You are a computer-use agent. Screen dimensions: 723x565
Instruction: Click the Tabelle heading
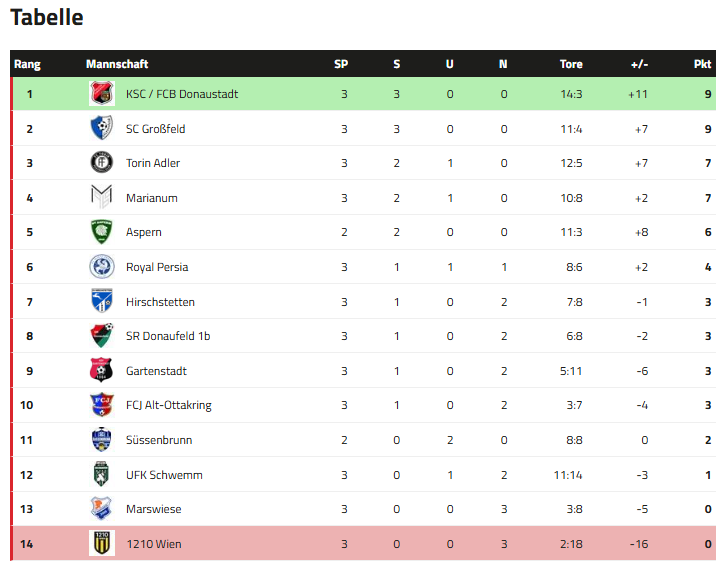47,18
